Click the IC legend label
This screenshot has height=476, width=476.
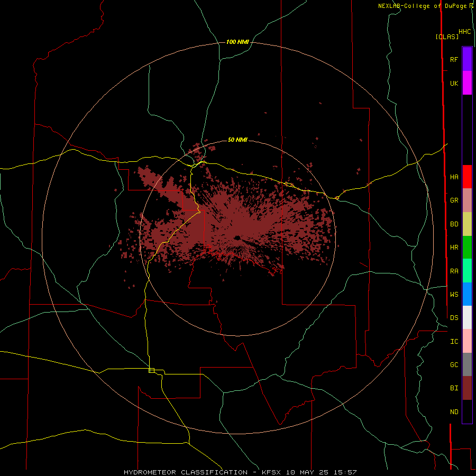coord(454,342)
